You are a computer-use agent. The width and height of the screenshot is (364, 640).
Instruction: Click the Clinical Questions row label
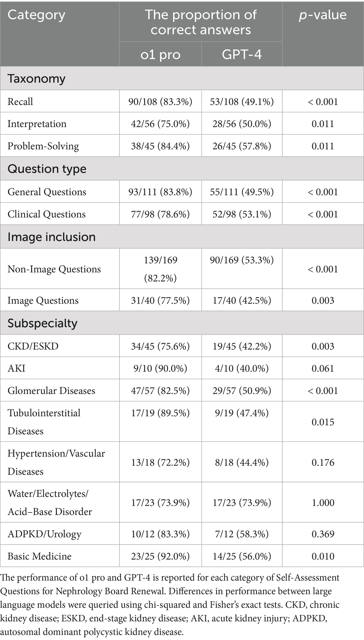(x=46, y=214)
